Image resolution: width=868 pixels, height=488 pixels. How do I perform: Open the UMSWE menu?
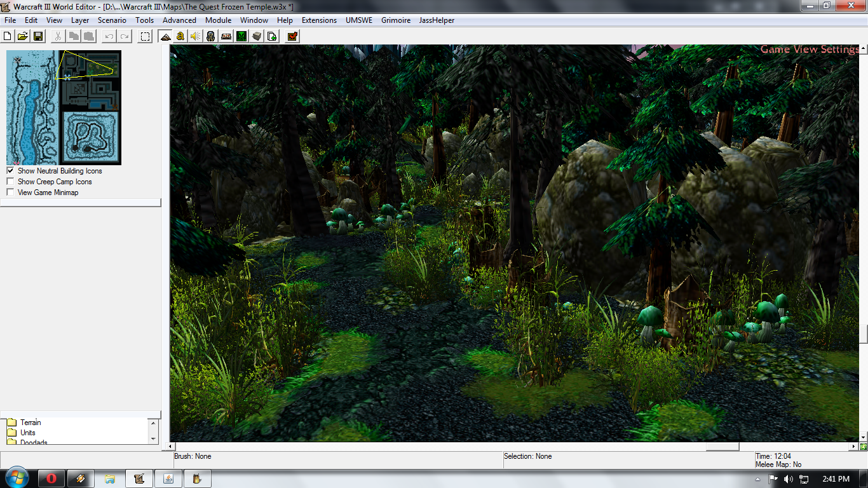tap(359, 20)
